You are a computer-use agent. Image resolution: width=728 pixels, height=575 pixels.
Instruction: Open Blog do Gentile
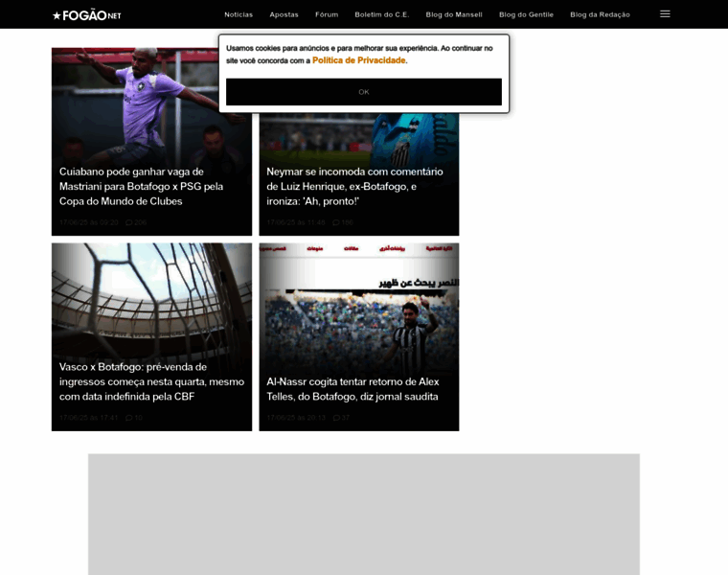coord(526,14)
